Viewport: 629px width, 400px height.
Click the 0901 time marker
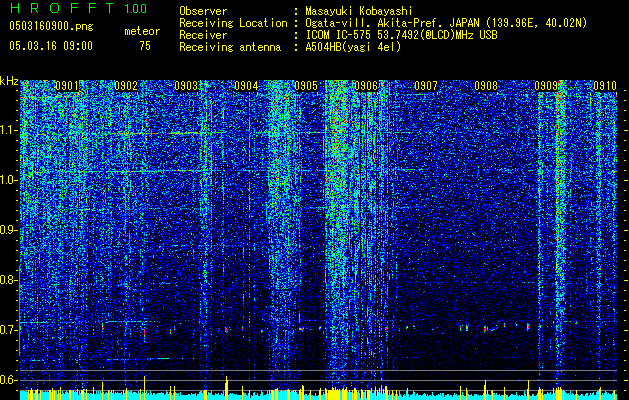coord(67,86)
